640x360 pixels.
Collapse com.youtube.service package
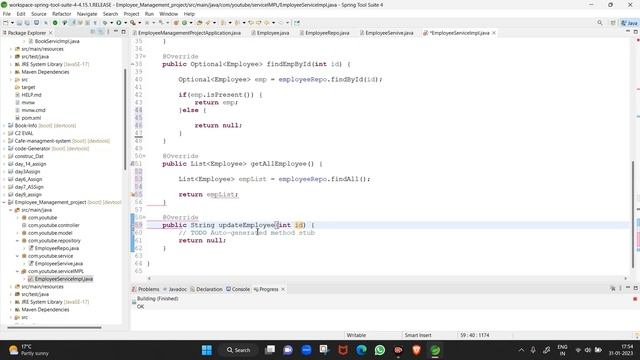coord(18,256)
